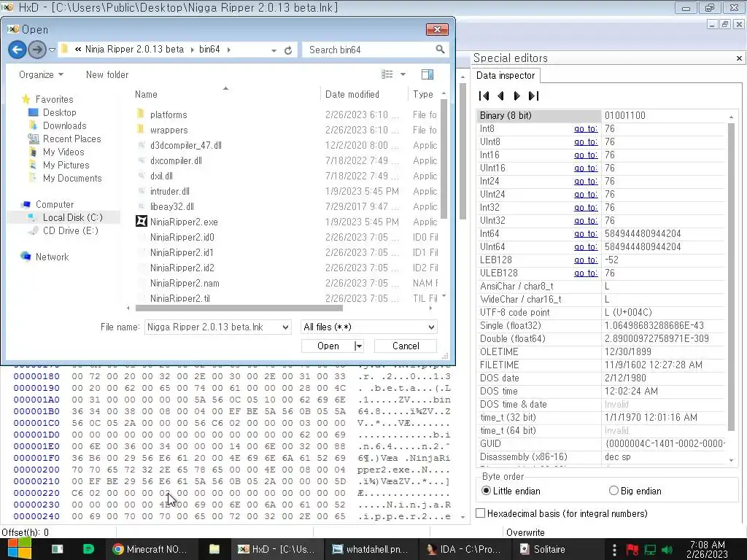Refresh the bin64 folder listing
Viewport: 747px width, 560px height.
coord(288,50)
